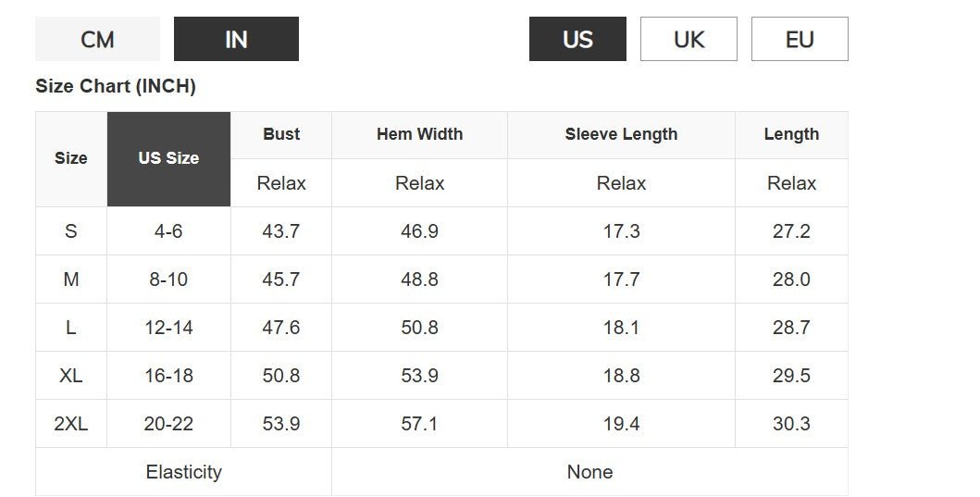Screen dimensions: 980x497
Task: Click the Sleeve Length column header
Action: (621, 134)
